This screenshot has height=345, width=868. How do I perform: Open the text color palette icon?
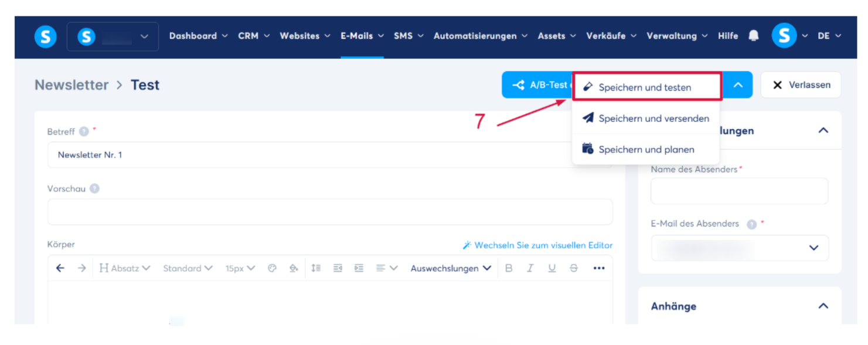272,268
